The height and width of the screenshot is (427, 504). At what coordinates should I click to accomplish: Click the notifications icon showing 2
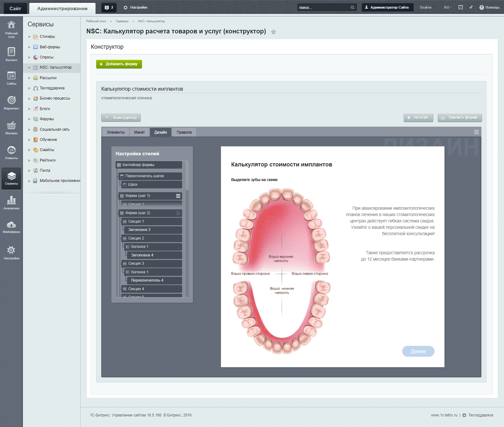coord(109,7)
